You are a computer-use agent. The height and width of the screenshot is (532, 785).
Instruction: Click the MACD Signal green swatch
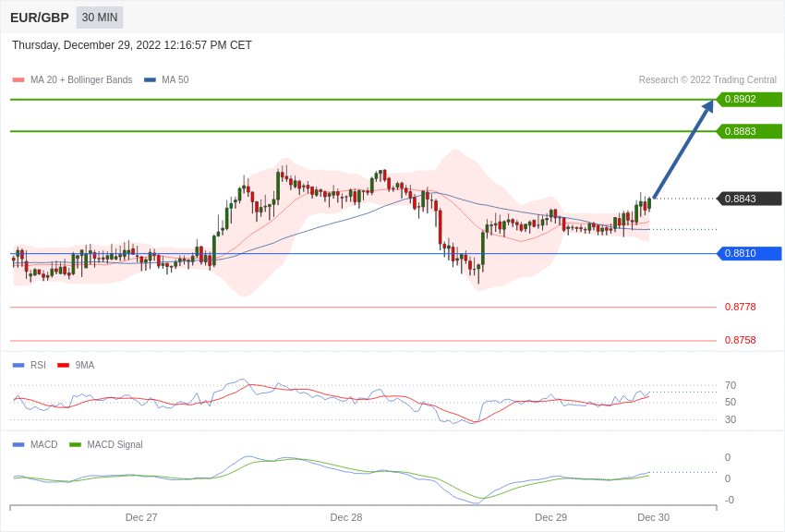[75, 445]
